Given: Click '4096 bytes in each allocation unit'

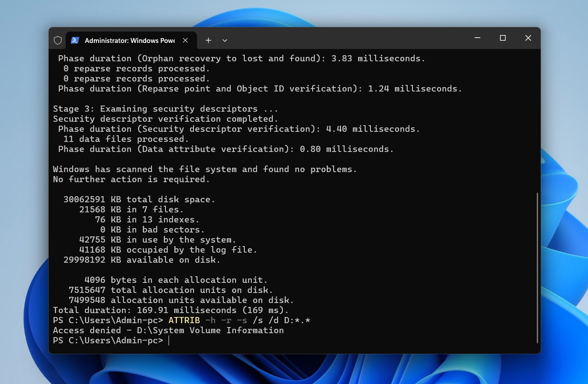Looking at the screenshot, I should click(176, 280).
